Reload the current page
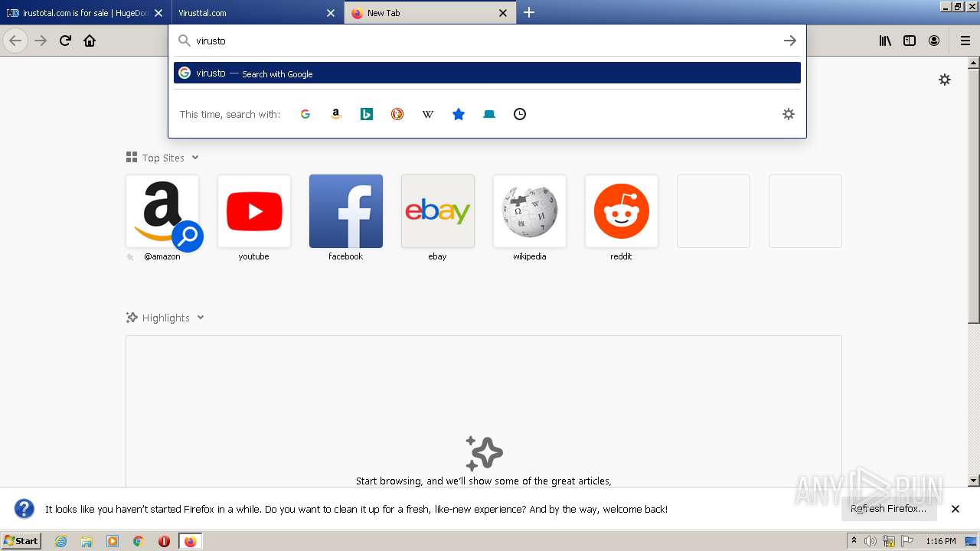Viewport: 980px width, 551px height. click(65, 41)
